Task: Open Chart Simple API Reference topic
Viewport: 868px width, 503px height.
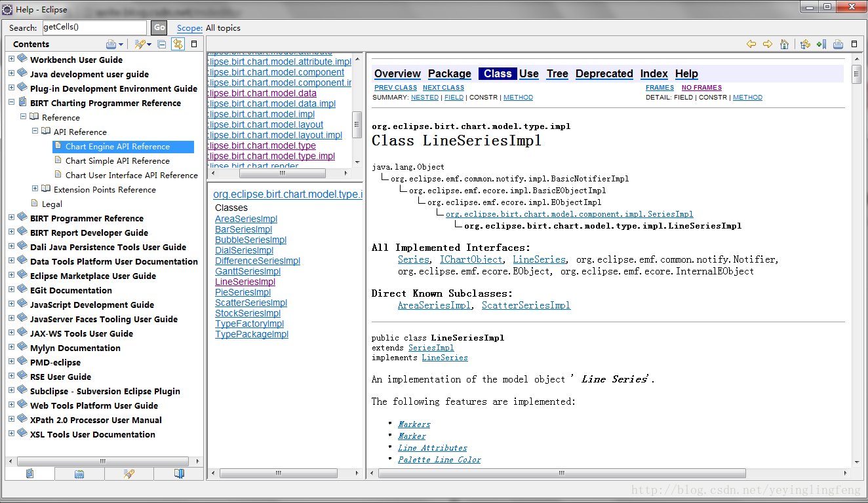Action: (x=117, y=161)
